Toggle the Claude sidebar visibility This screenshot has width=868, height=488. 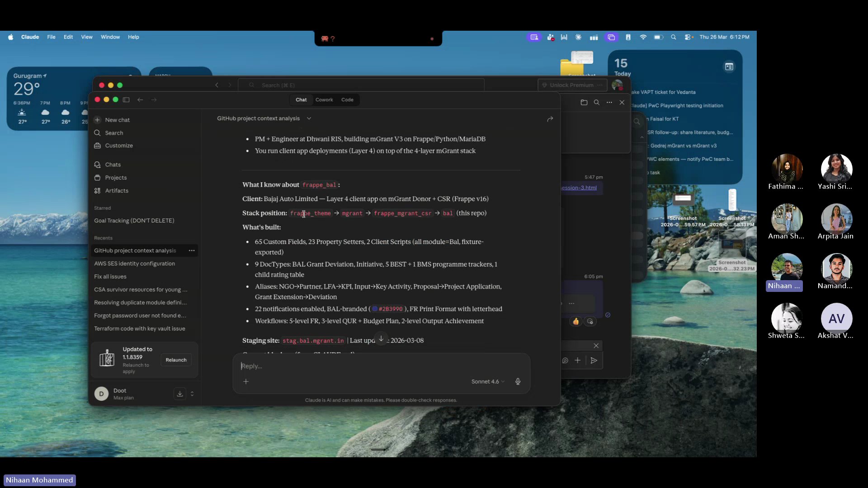pos(126,100)
